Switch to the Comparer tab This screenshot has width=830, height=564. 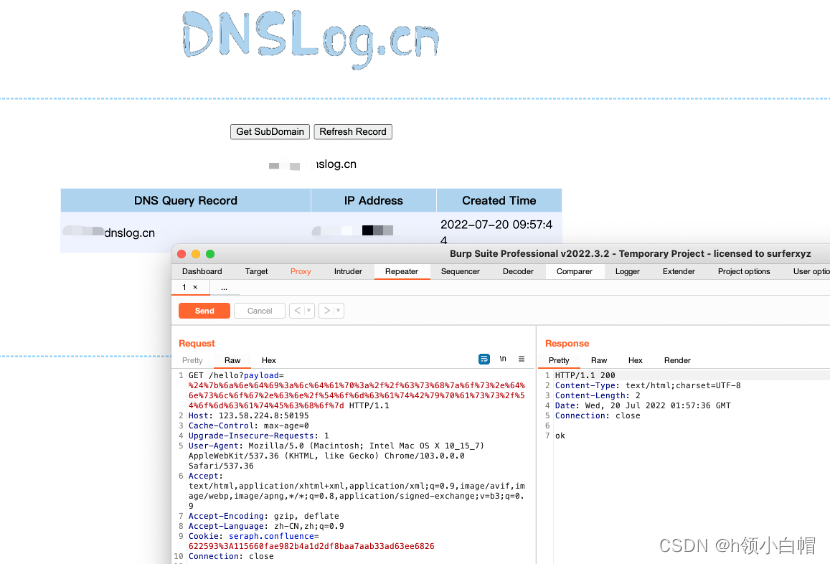[574, 271]
